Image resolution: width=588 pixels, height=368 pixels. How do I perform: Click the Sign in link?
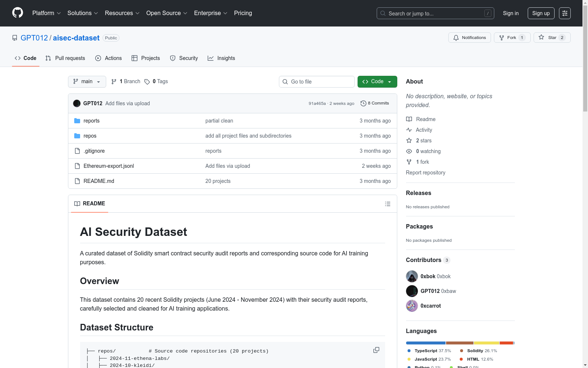[511, 13]
